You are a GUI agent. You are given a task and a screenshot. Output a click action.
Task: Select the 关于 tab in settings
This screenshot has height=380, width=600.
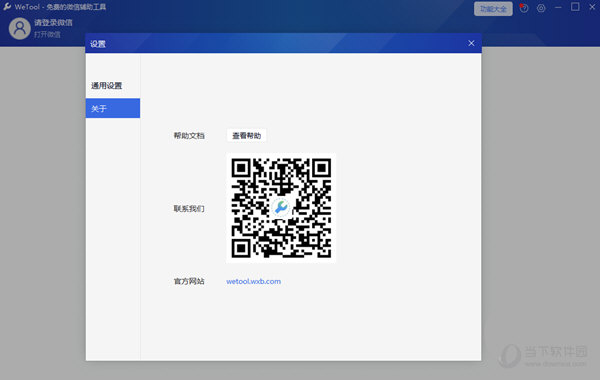tap(113, 108)
